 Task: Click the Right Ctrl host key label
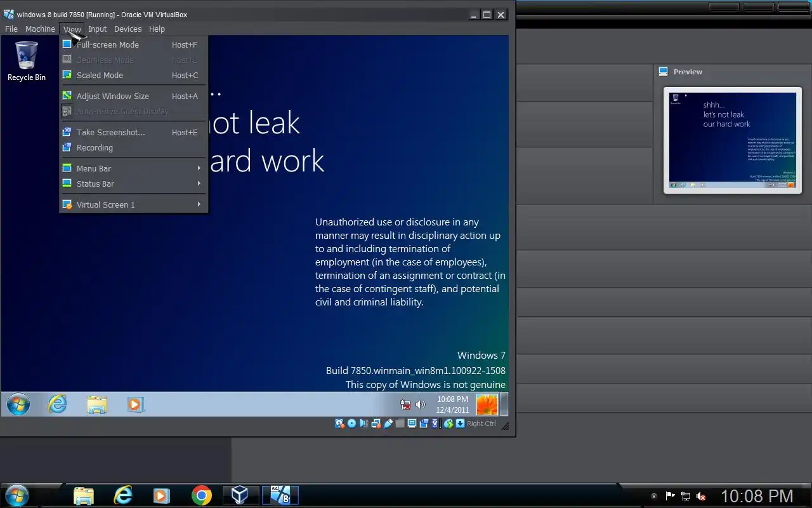pos(481,424)
